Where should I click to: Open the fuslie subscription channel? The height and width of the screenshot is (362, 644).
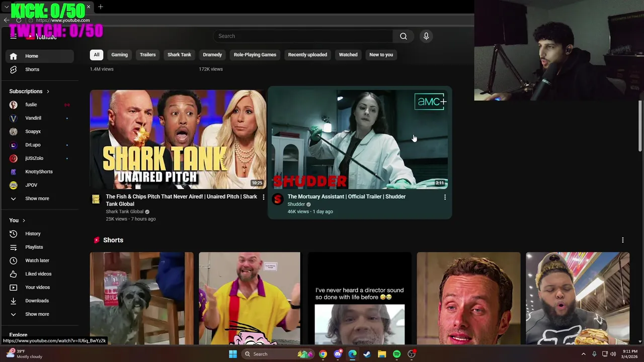pos(40,105)
